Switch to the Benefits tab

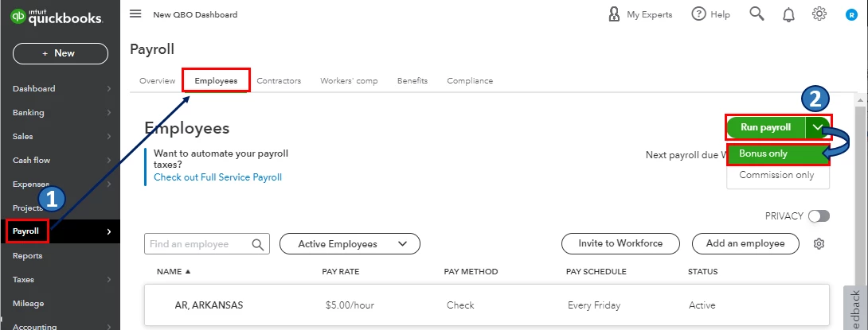(x=412, y=80)
